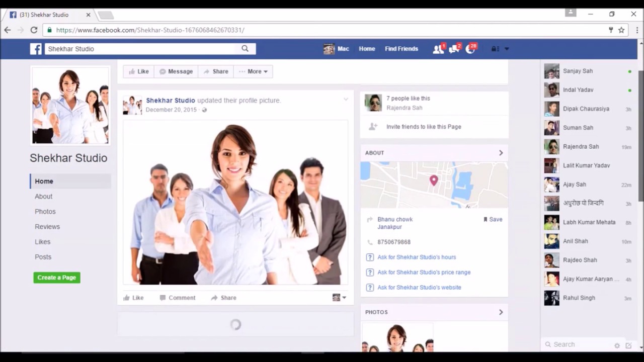Viewport: 644px width, 362px height.
Task: Open the large profile picture in post
Action: (235, 203)
